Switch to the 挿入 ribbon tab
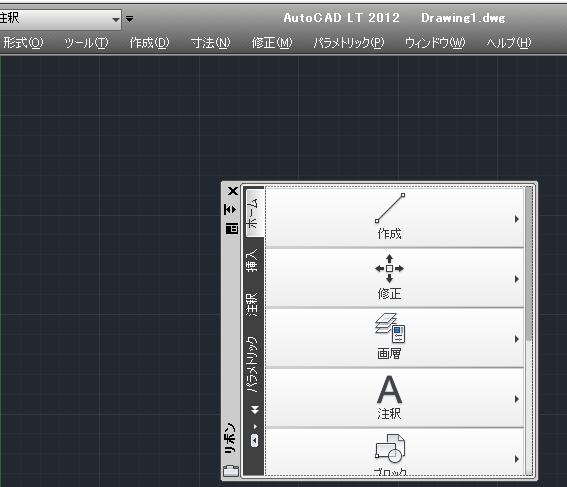567x487 pixels. (x=252, y=260)
